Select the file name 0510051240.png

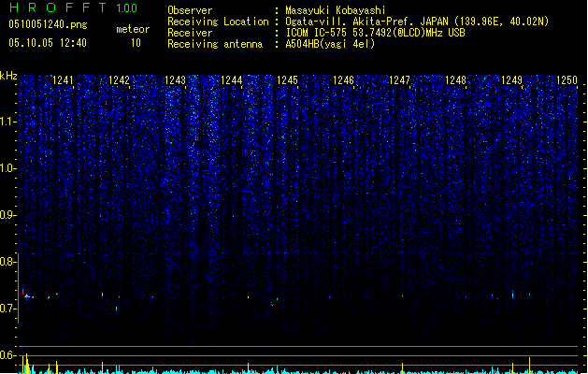click(x=48, y=24)
